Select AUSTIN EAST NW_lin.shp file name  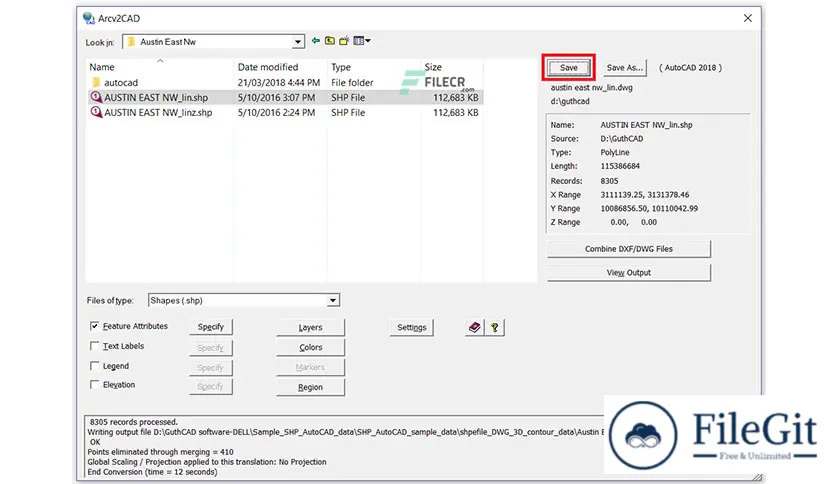pos(156,98)
